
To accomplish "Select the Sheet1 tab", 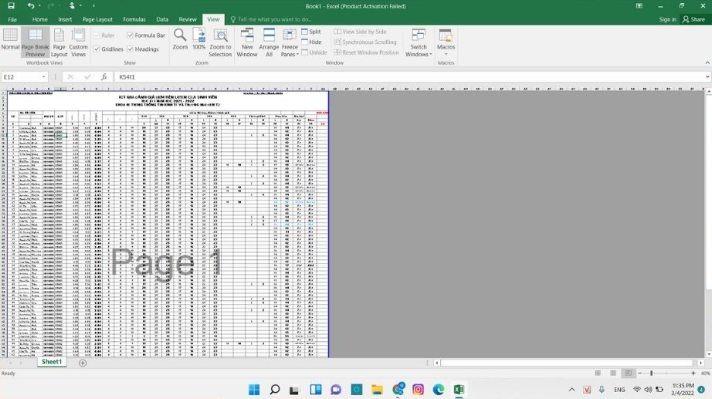I will click(51, 362).
